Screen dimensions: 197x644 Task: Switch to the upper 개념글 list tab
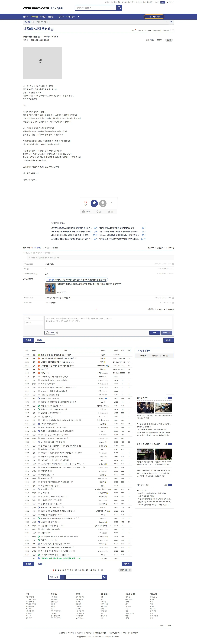[x=40, y=340]
